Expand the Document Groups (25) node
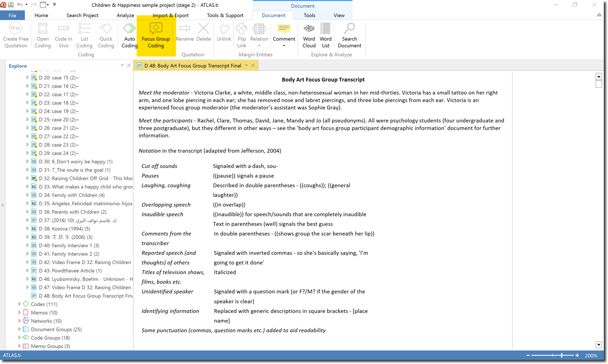Screen dimensions: 608x364 pyautogui.click(x=19, y=329)
